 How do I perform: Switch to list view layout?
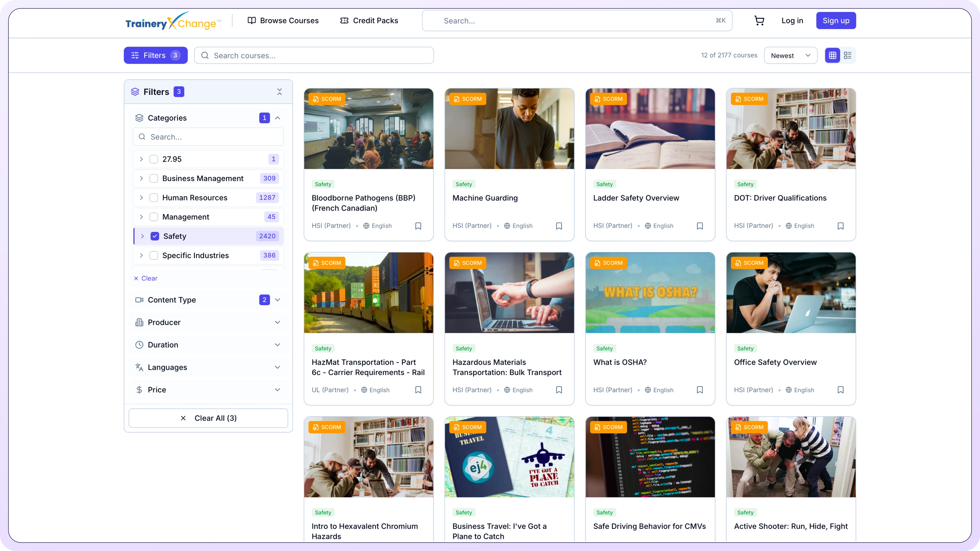pyautogui.click(x=848, y=55)
